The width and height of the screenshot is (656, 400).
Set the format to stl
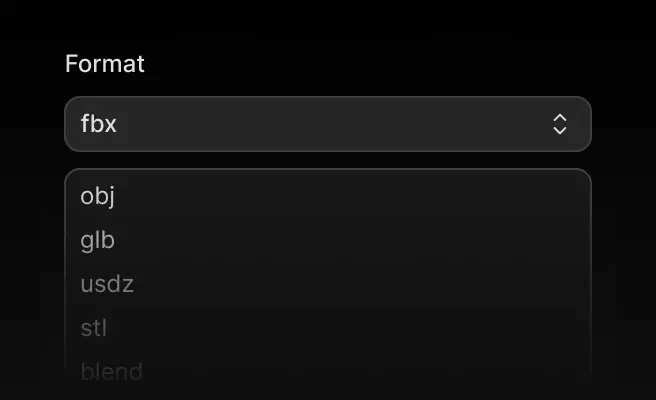[x=94, y=328]
